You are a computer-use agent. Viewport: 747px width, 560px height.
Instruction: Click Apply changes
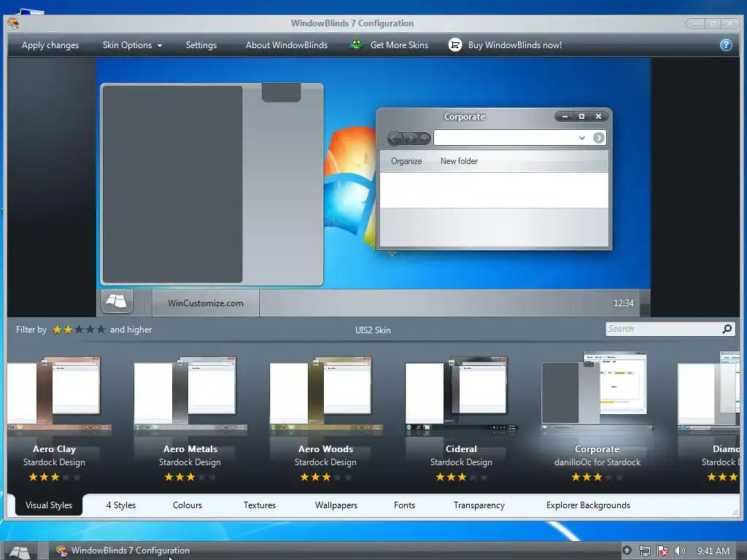pyautogui.click(x=50, y=45)
